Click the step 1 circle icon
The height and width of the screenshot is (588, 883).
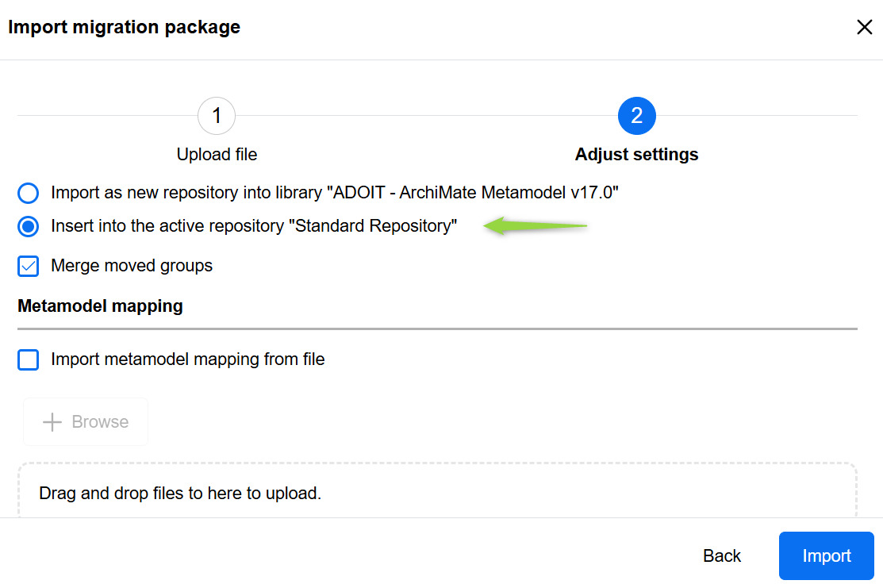tap(217, 117)
